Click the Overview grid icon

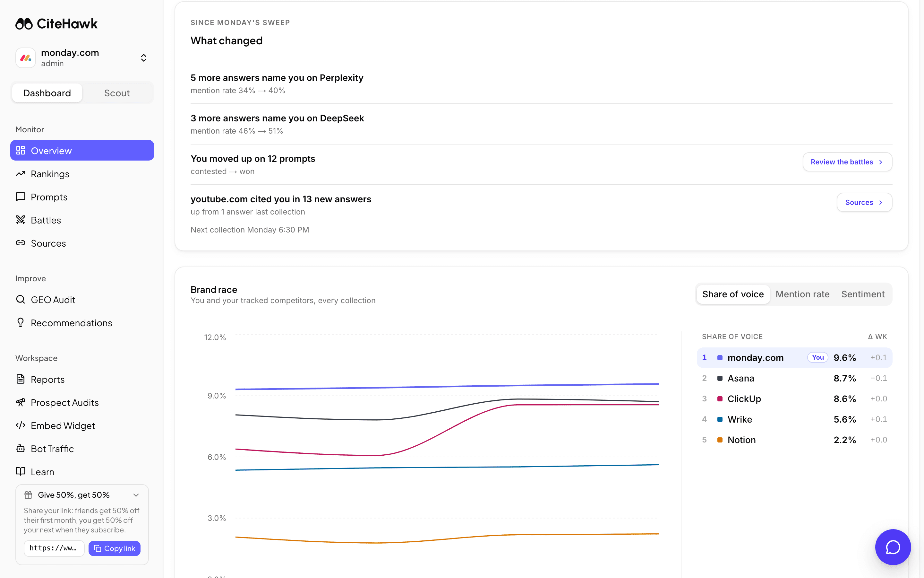[21, 151]
